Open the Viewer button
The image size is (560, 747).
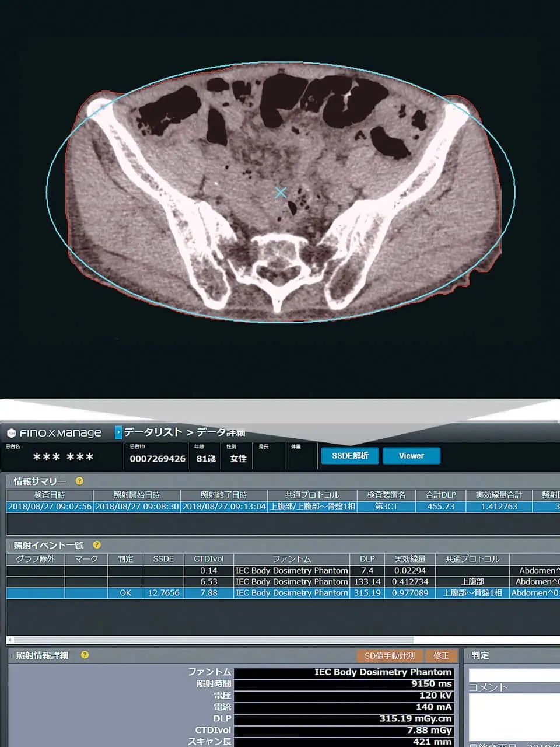(411, 456)
